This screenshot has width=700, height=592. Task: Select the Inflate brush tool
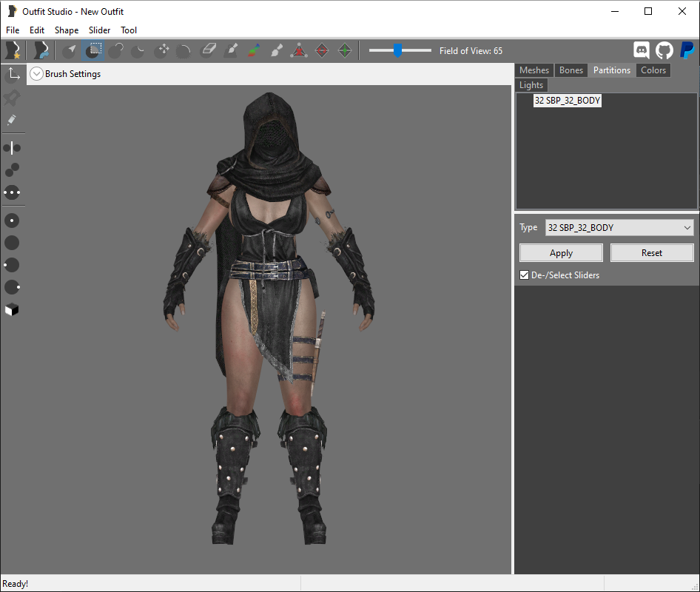pos(116,50)
